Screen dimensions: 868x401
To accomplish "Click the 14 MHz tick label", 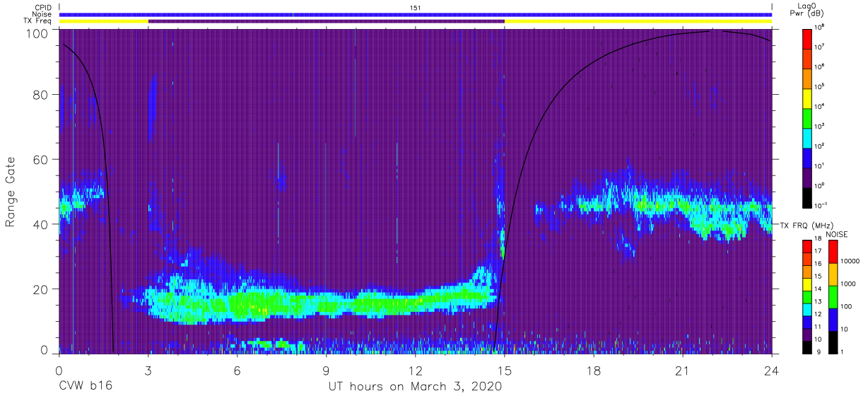I will [818, 289].
